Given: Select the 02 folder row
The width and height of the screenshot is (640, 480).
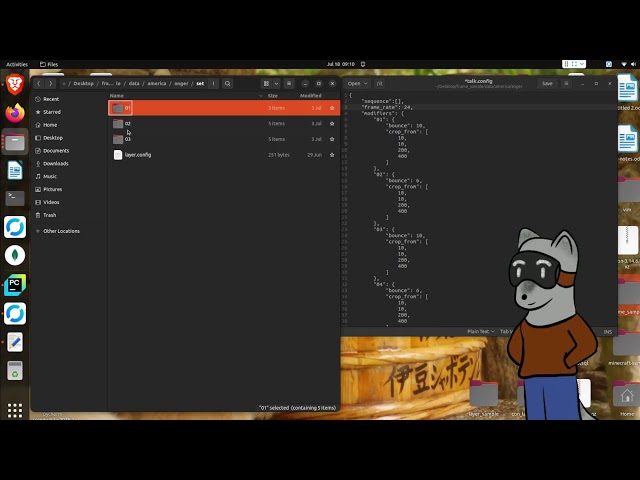Looking at the screenshot, I should point(224,124).
